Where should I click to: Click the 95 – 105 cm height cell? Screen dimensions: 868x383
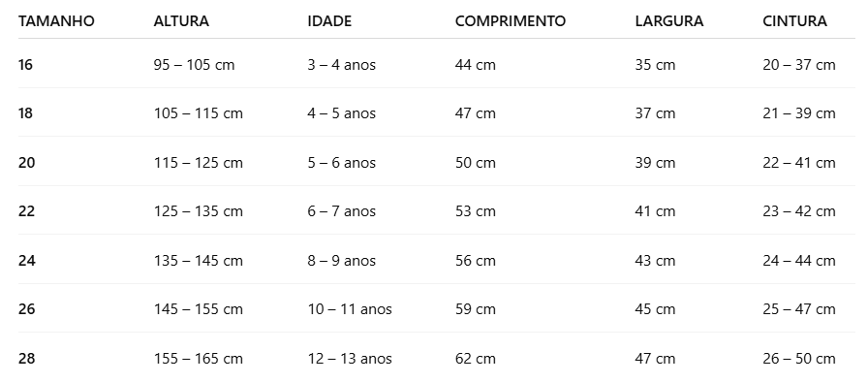coord(194,65)
